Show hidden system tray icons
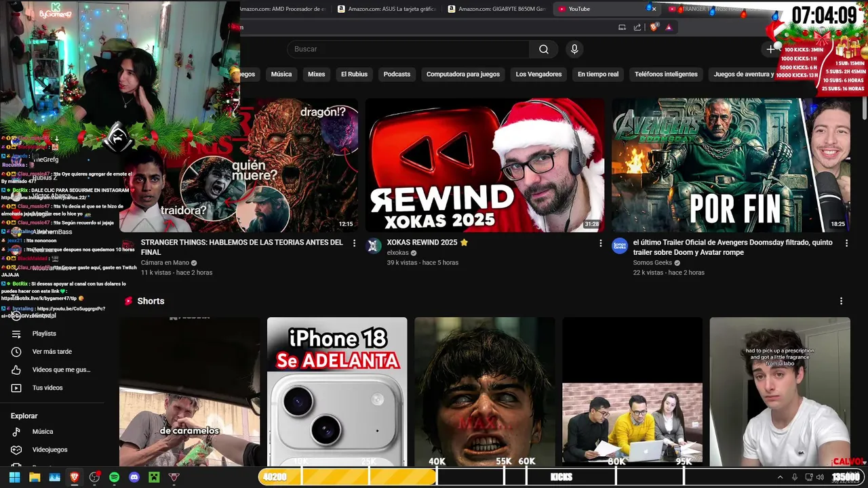This screenshot has width=868, height=488. click(780, 477)
